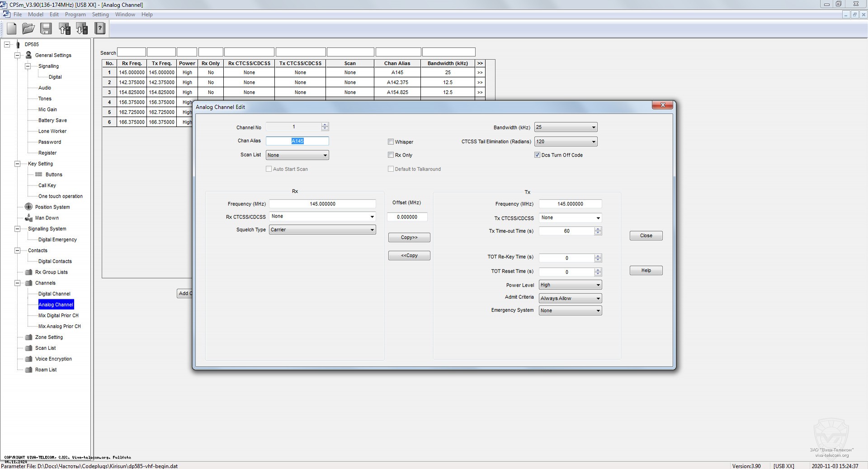Open the Setting menu
The height and width of the screenshot is (469, 868).
[100, 14]
